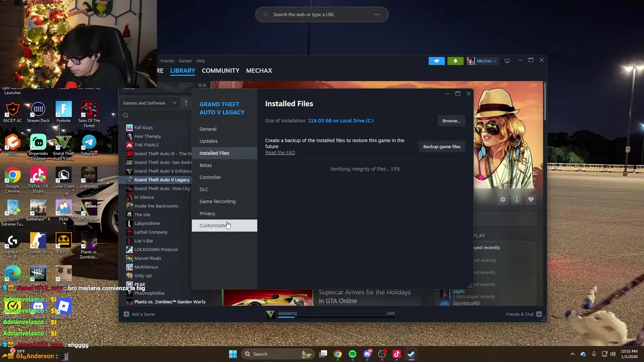Viewport: 644px width, 362px height.
Task: Select Customization in the properties sidebar
Action: point(224,226)
